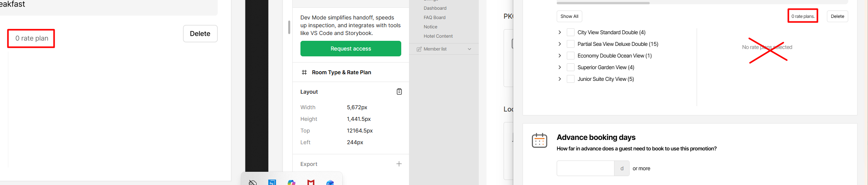868x185 pixels.
Task: Expand the Superior Garden View room type
Action: pyautogui.click(x=559, y=67)
